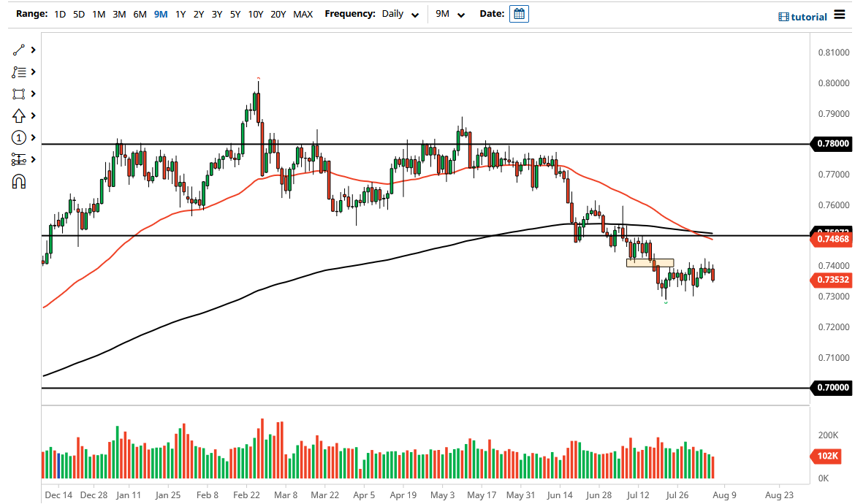Screen dimensions: 855x504
Task: Set range to 5Y
Action: [x=235, y=14]
